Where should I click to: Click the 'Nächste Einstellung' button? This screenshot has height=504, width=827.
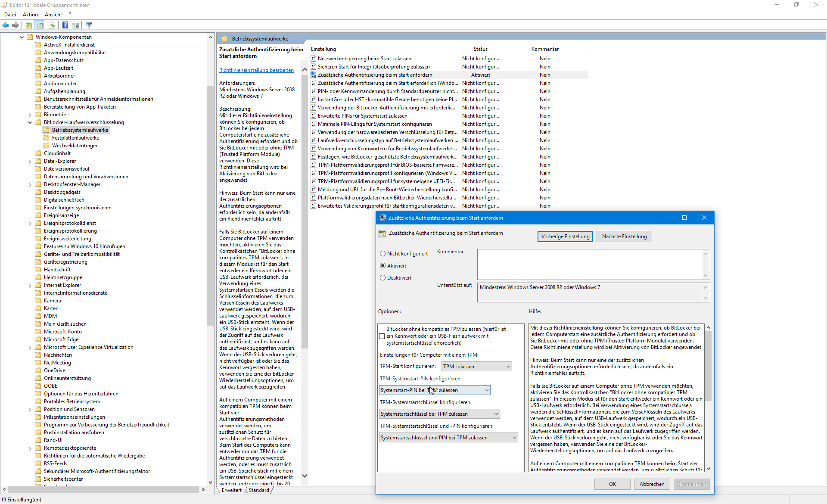point(624,236)
